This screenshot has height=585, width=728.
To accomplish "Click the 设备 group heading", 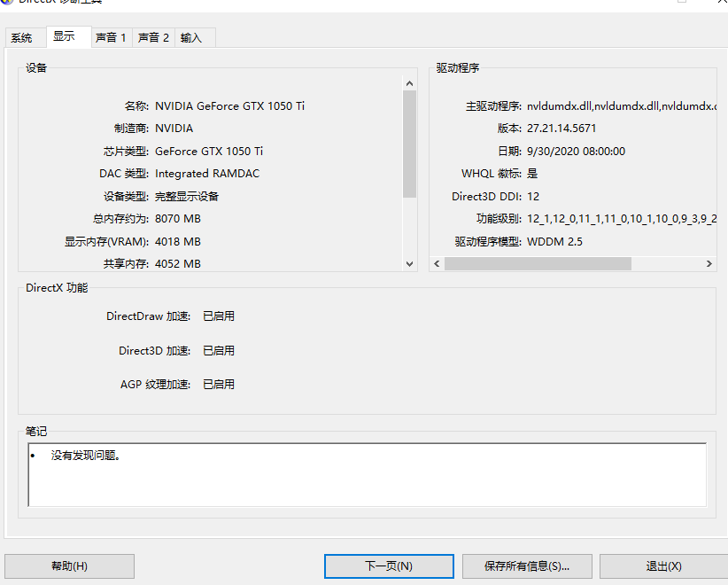I will 36,68.
